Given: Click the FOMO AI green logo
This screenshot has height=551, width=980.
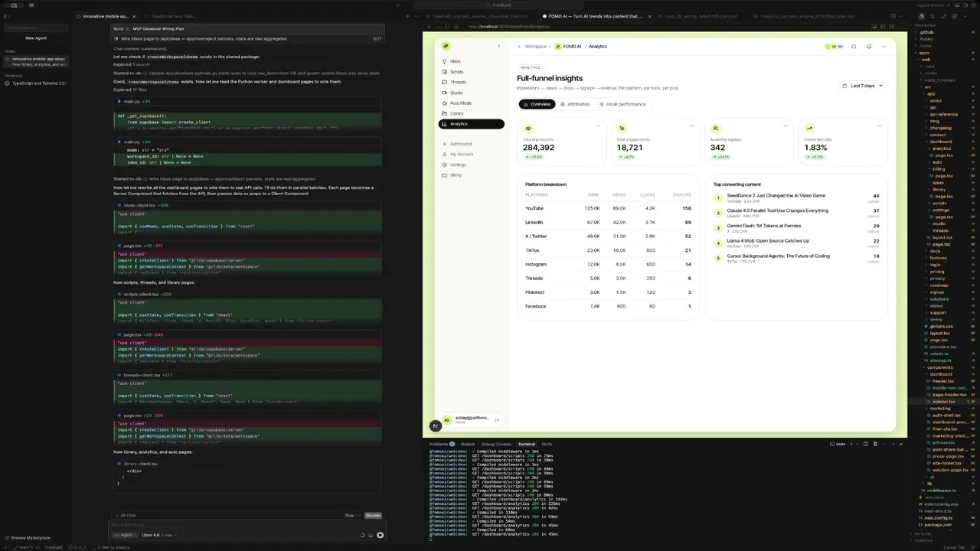Looking at the screenshot, I should 446,46.
